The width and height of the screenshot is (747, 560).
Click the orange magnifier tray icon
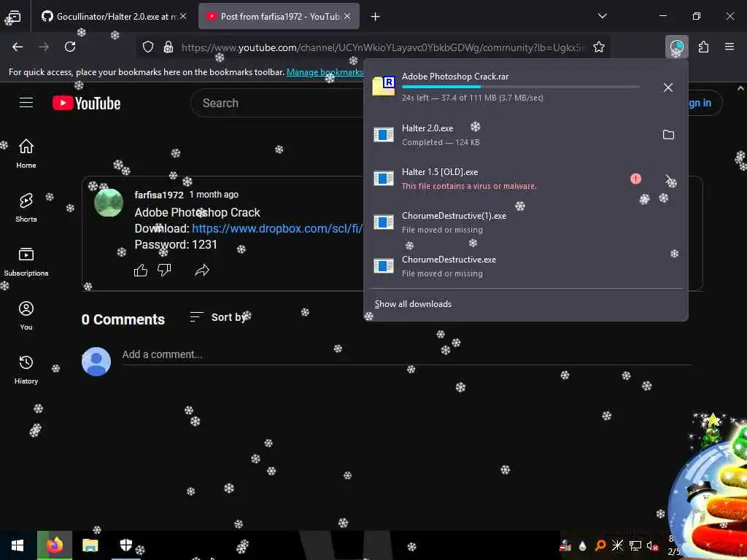[x=600, y=545]
